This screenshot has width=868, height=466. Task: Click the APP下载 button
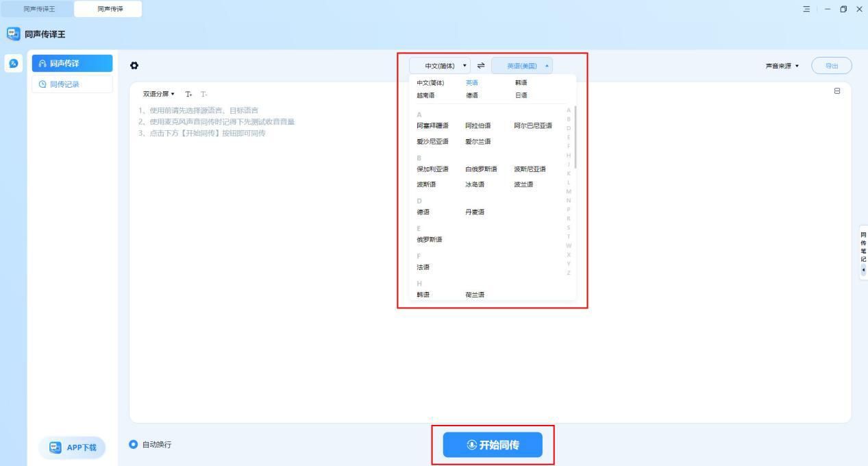click(73, 448)
